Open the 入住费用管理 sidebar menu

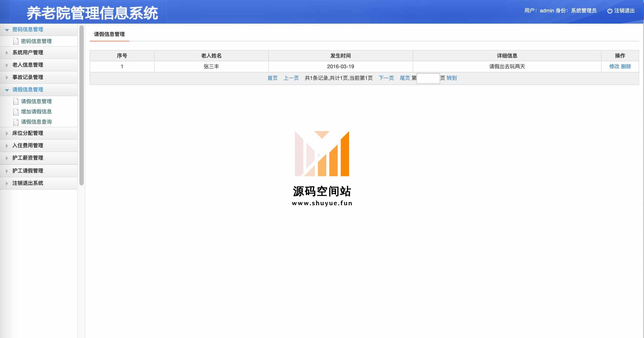coord(39,146)
